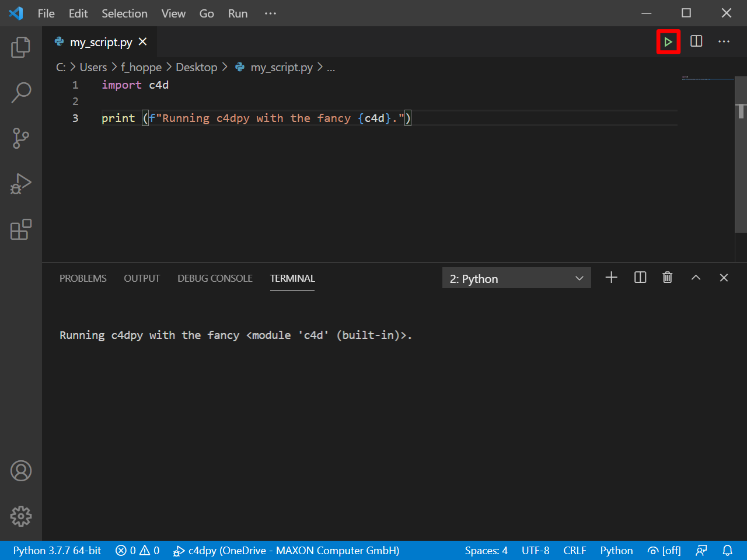The width and height of the screenshot is (747, 560).
Task: Maximize the panel with the chevron
Action: click(x=696, y=278)
